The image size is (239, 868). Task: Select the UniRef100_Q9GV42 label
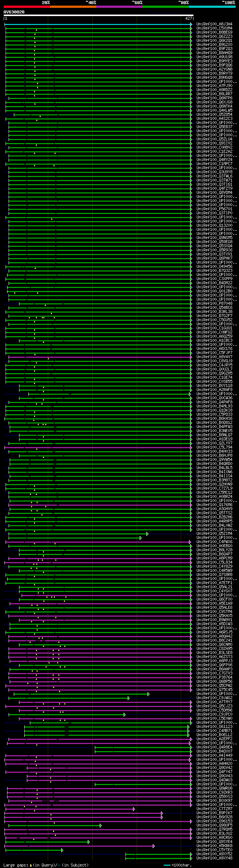[x=214, y=768]
